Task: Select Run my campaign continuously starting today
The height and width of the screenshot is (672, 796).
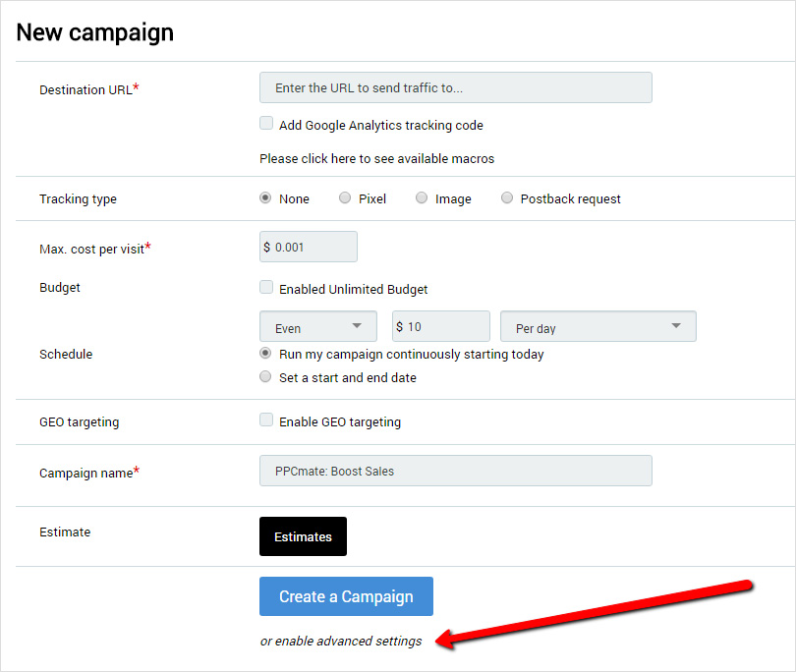Action: click(x=265, y=353)
